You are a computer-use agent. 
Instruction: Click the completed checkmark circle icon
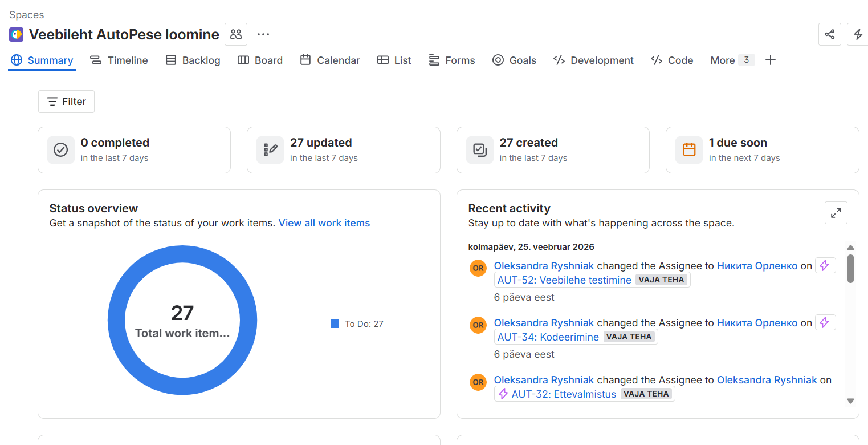tap(61, 150)
